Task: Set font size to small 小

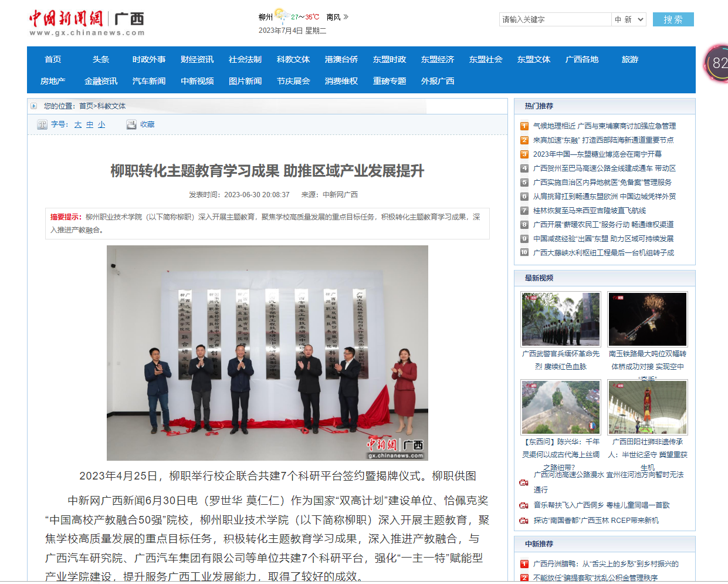Action: pyautogui.click(x=101, y=124)
